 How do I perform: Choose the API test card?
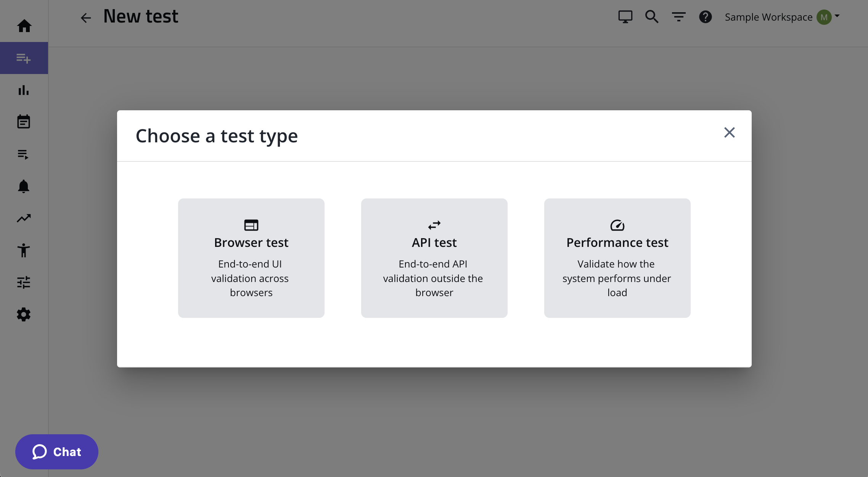pos(434,258)
